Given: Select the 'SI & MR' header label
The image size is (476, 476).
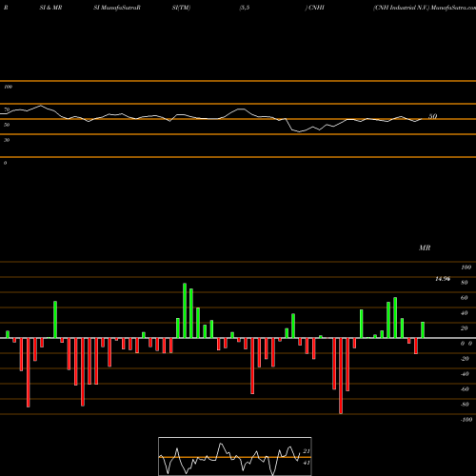Looking at the screenshot, I should coord(50,8).
